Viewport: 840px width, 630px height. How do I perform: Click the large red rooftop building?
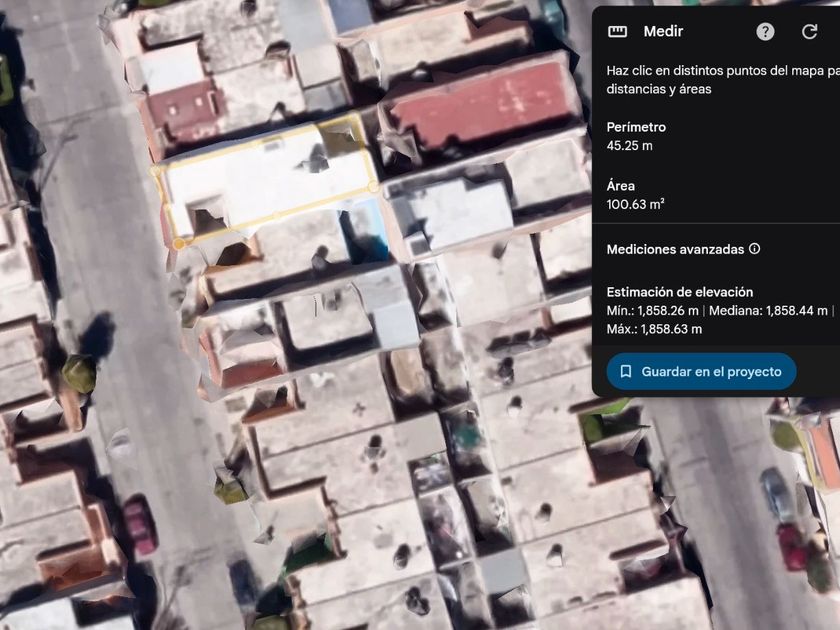[x=482, y=105]
